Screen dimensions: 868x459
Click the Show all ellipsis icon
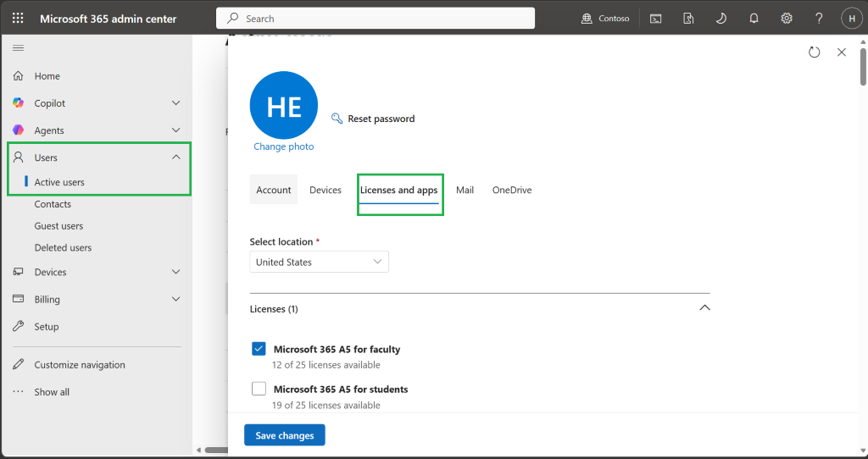pos(19,391)
